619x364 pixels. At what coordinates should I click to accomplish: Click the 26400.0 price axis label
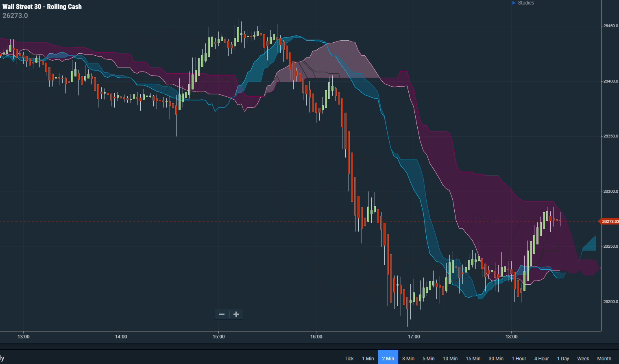click(x=610, y=81)
